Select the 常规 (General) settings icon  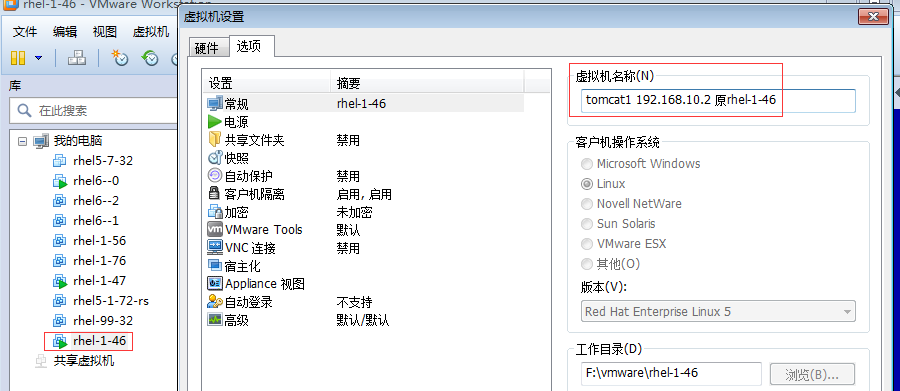click(215, 104)
